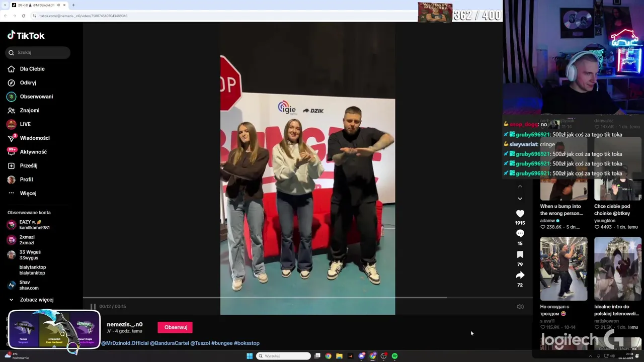Screen dimensions: 644x362
Task: Open the #boksstop hashtag
Action: tap(247, 343)
